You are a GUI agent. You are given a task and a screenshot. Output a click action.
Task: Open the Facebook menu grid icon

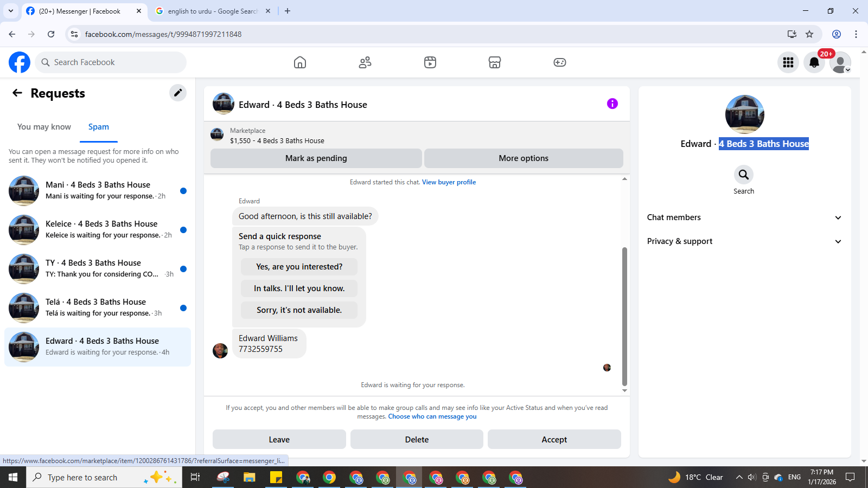tap(788, 62)
